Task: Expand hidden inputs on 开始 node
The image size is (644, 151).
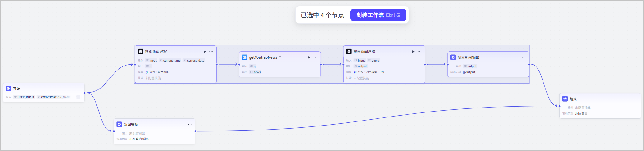Action: (78, 97)
